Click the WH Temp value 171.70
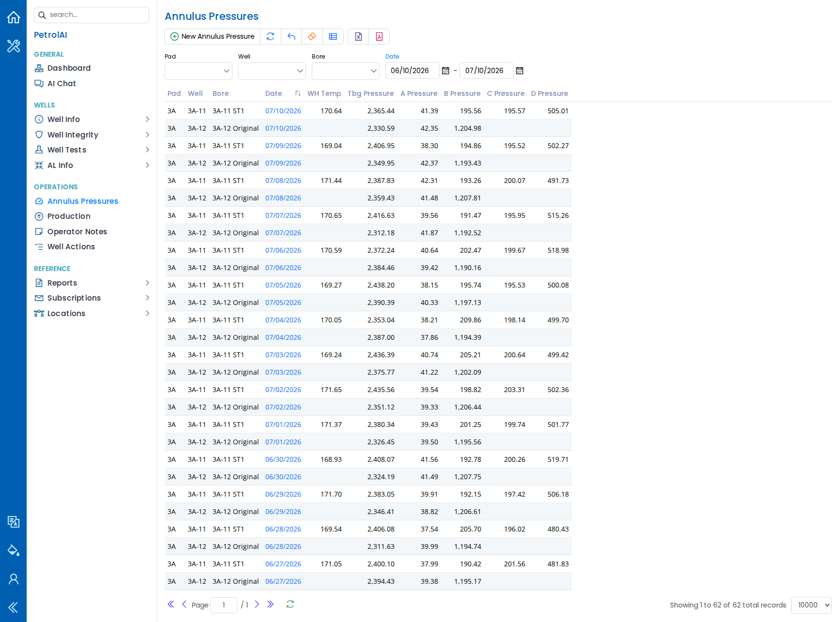This screenshot has width=840, height=622. (331, 494)
